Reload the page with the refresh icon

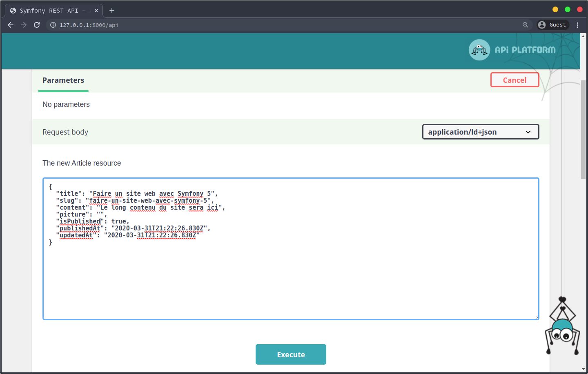pos(37,25)
